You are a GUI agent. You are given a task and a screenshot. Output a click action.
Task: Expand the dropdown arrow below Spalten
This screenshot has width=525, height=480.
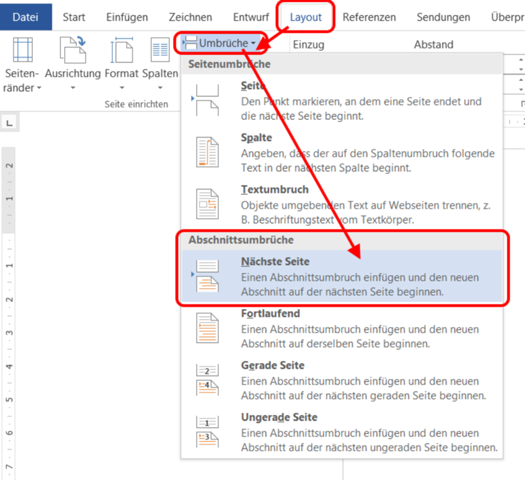pos(160,88)
